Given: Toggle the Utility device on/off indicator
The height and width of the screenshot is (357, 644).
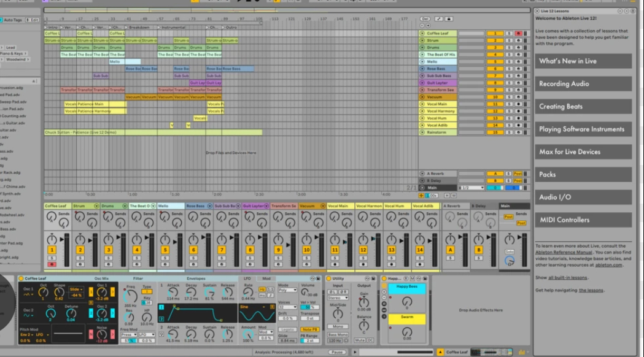Looking at the screenshot, I should pyautogui.click(x=328, y=278).
